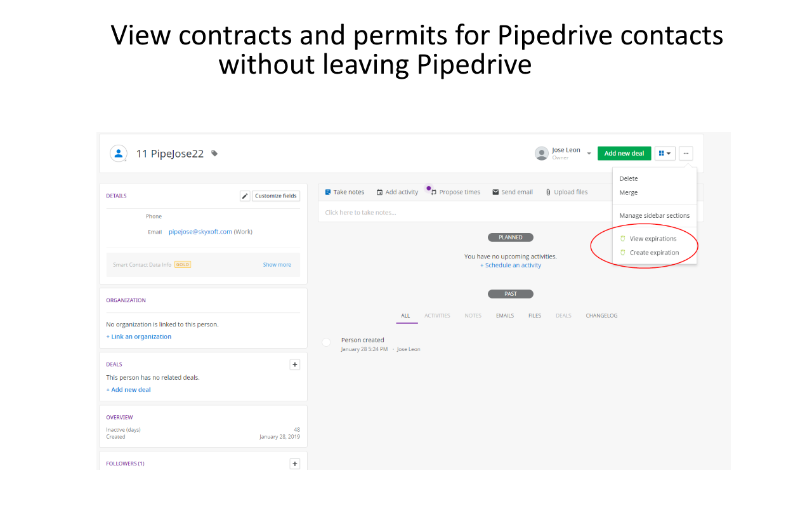Select Merge from the context menu
812x508 pixels.
pyautogui.click(x=628, y=192)
